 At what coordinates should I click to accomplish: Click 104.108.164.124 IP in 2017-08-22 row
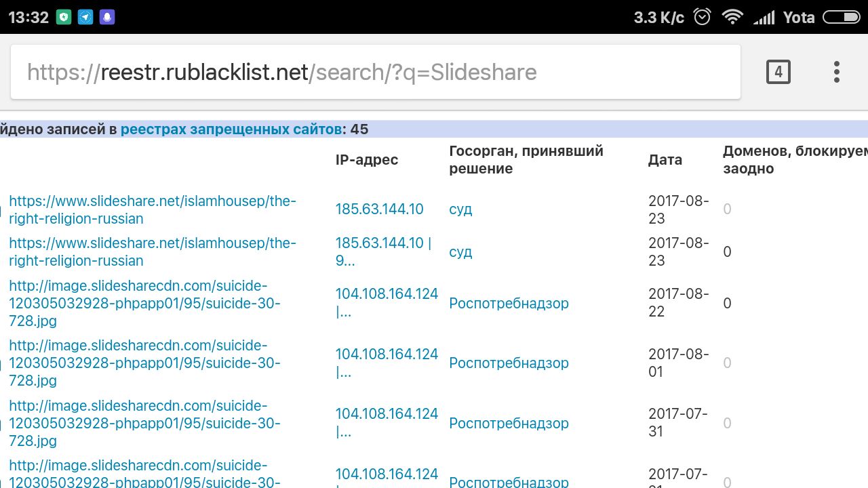pyautogui.click(x=387, y=303)
